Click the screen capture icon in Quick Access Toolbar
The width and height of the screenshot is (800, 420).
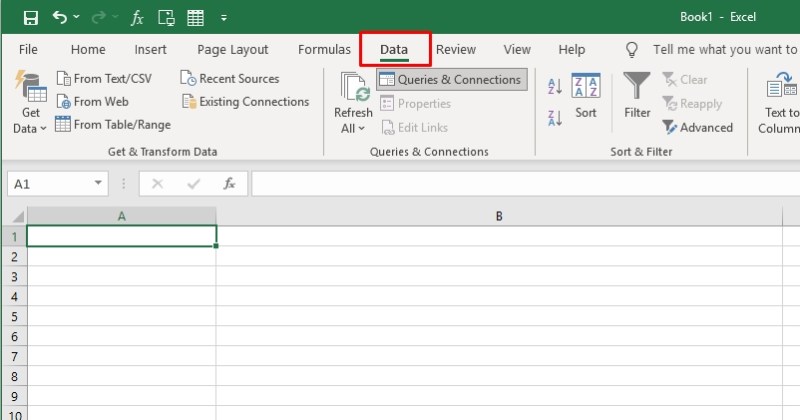click(166, 18)
